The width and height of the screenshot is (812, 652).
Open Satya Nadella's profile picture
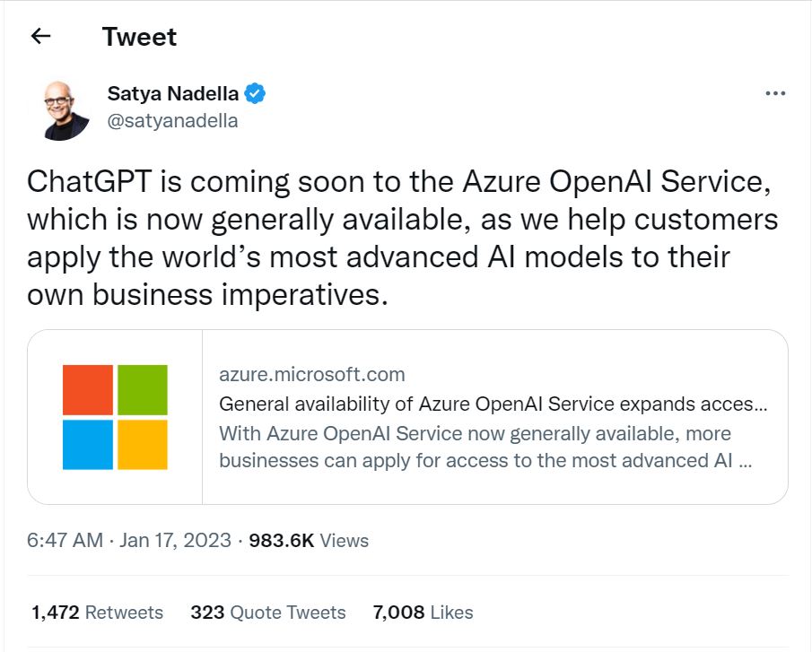(x=65, y=110)
